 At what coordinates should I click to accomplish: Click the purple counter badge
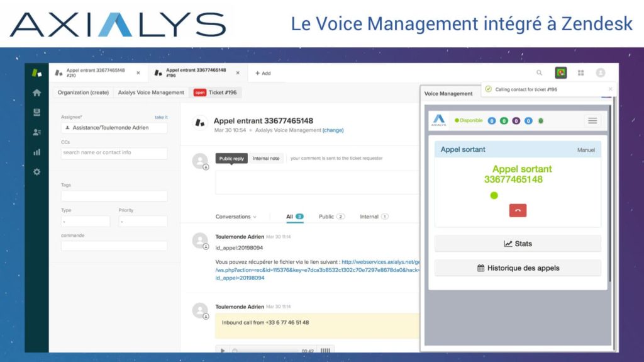pyautogui.click(x=516, y=120)
